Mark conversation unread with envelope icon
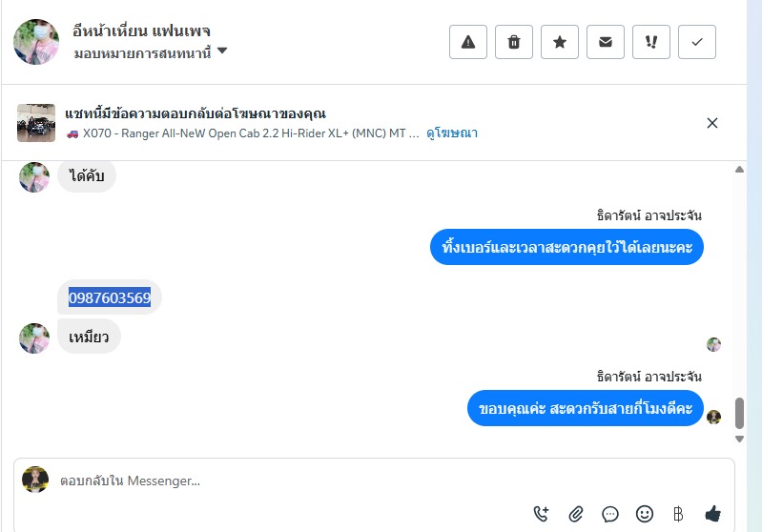This screenshot has height=532, width=762. (x=606, y=42)
